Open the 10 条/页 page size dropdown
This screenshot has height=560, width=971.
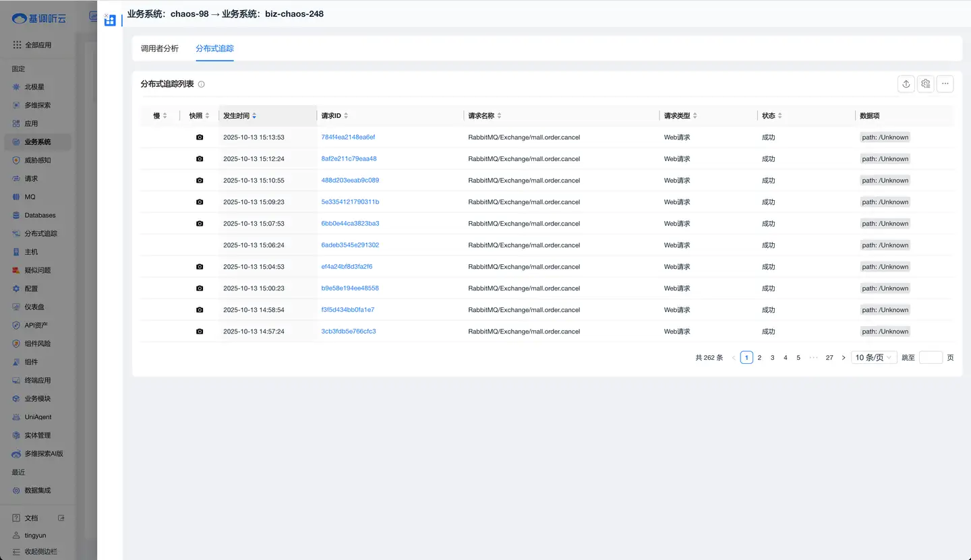coord(873,358)
